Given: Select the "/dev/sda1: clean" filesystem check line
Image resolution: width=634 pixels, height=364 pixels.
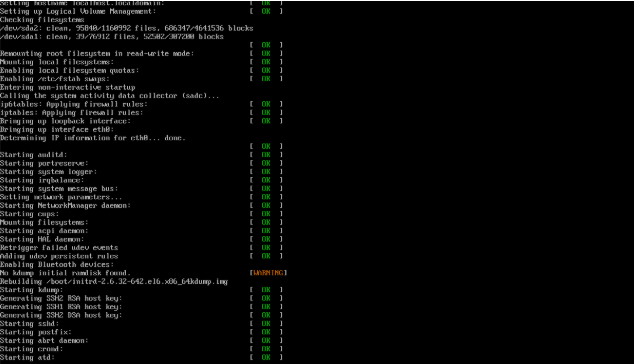Looking at the screenshot, I should [112, 37].
